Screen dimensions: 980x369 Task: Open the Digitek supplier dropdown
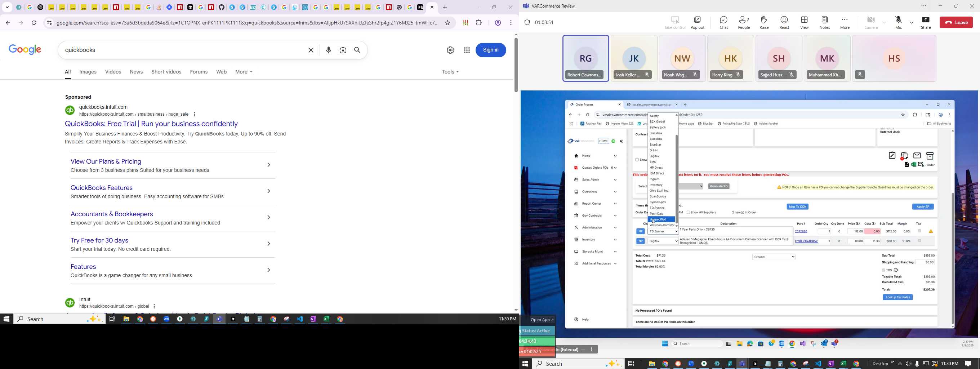(663, 241)
